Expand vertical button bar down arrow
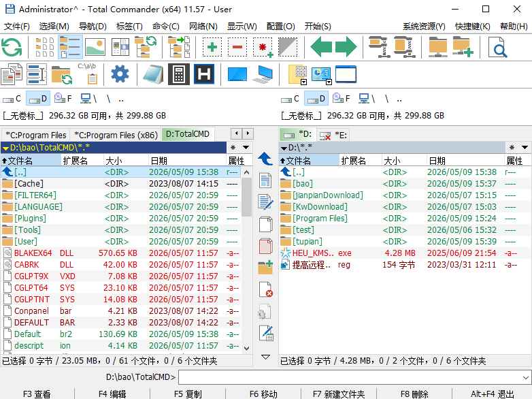Viewport: 532px width, 399px height. pos(265,357)
